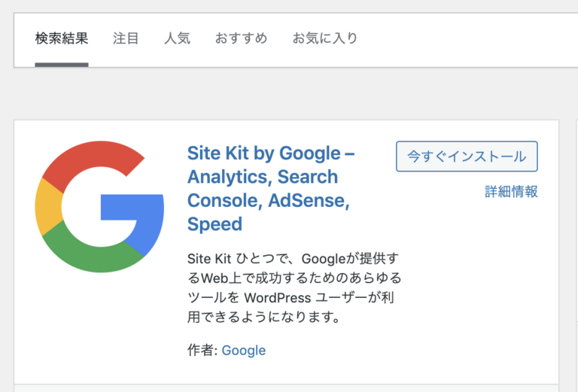Click the Google author link

point(244,350)
